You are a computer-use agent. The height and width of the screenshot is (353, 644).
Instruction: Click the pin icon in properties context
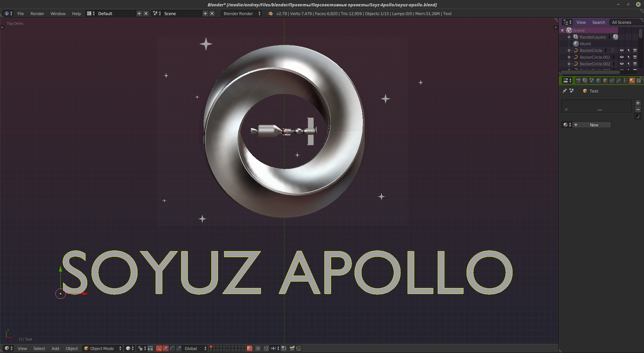[x=564, y=91]
